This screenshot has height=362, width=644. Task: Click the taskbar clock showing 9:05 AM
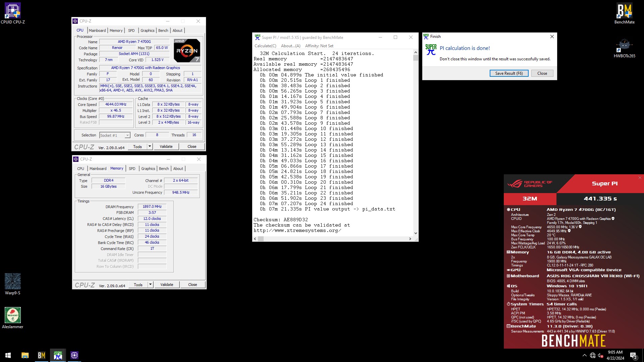point(615,355)
